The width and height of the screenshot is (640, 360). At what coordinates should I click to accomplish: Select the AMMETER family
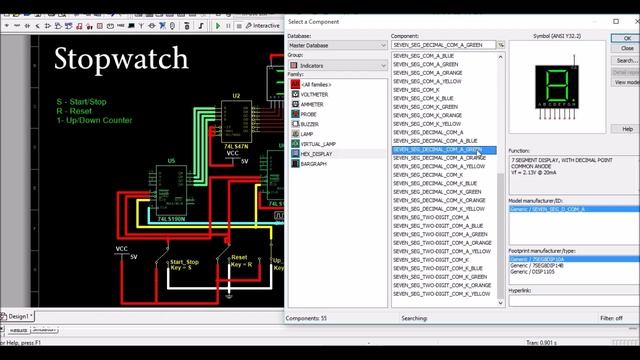(x=312, y=104)
